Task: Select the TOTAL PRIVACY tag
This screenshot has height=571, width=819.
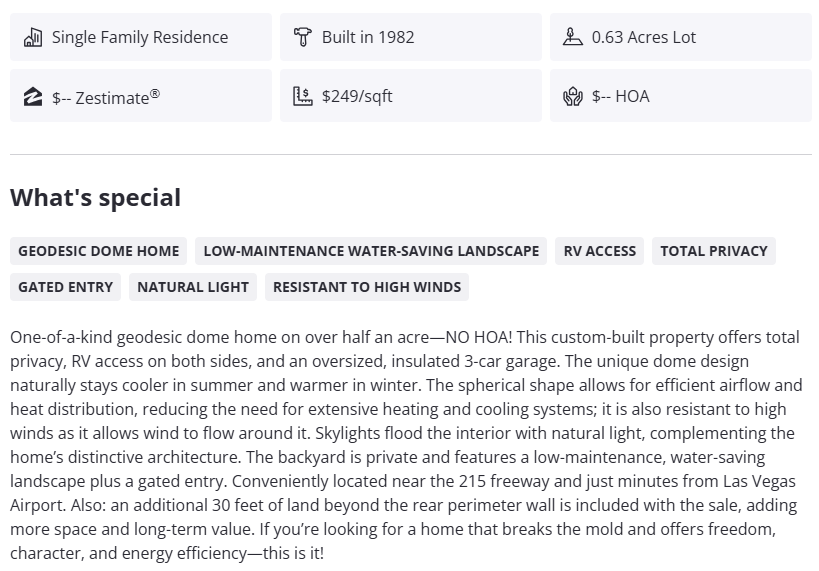Action: pos(714,251)
